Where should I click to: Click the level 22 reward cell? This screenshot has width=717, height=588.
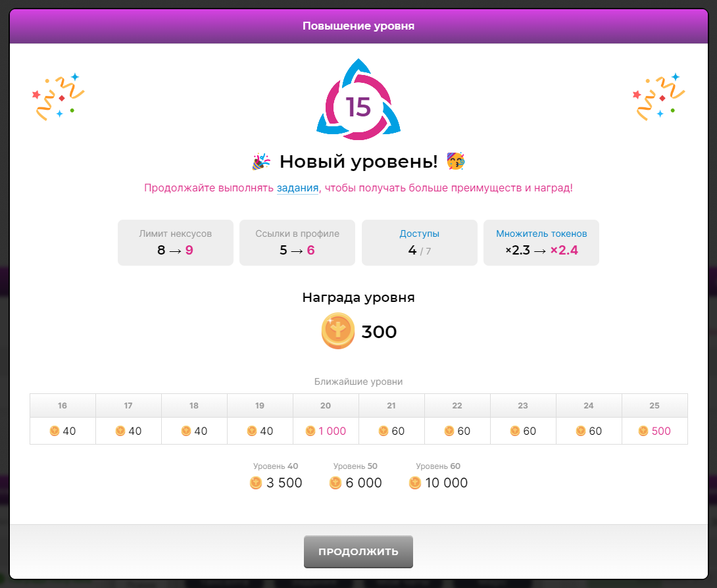tap(457, 431)
